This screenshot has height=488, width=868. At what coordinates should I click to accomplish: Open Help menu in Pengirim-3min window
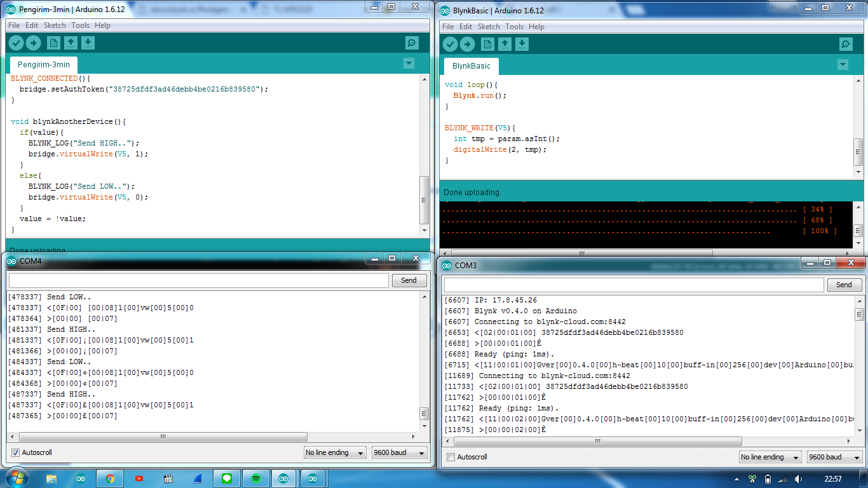pos(102,25)
